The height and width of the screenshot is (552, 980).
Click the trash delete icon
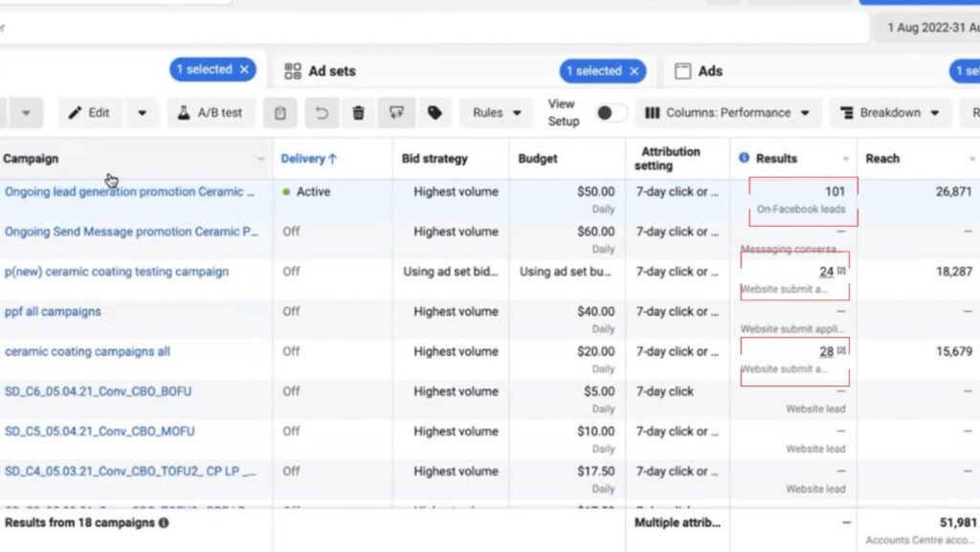(x=358, y=113)
